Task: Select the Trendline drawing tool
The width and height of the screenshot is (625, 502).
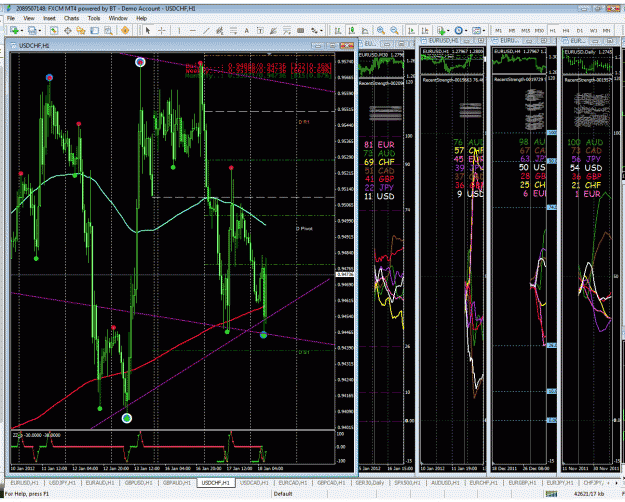Action: (x=206, y=30)
